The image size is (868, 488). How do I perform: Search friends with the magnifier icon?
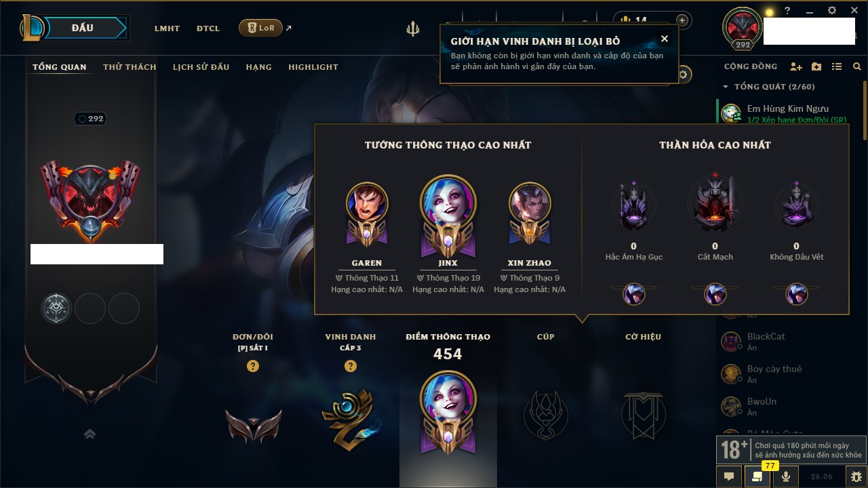[857, 67]
